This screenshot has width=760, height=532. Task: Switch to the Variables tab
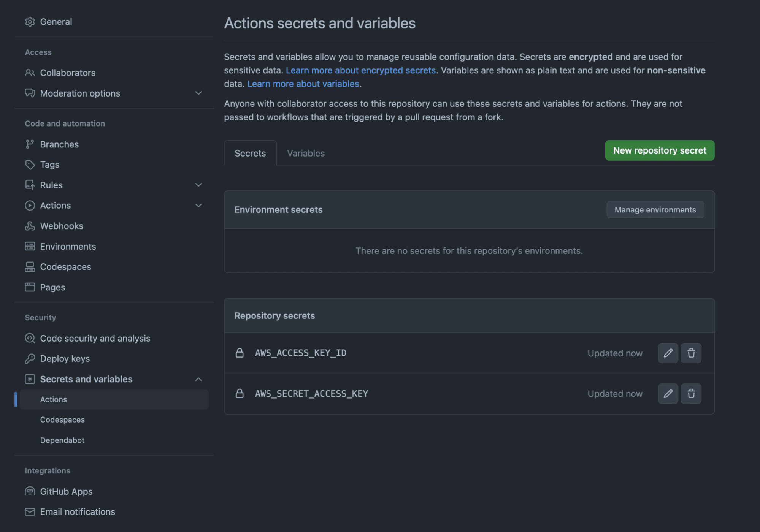pyautogui.click(x=305, y=153)
